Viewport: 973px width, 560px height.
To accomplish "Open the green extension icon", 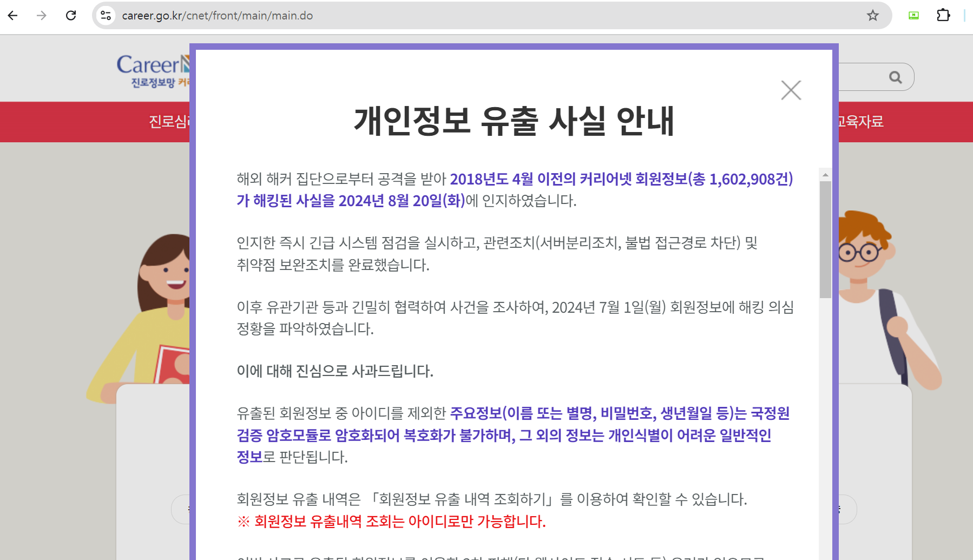I will pyautogui.click(x=913, y=16).
